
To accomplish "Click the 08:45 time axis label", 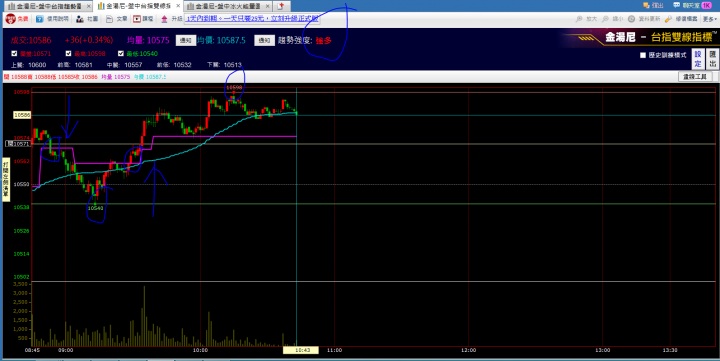I will pyautogui.click(x=32, y=350).
